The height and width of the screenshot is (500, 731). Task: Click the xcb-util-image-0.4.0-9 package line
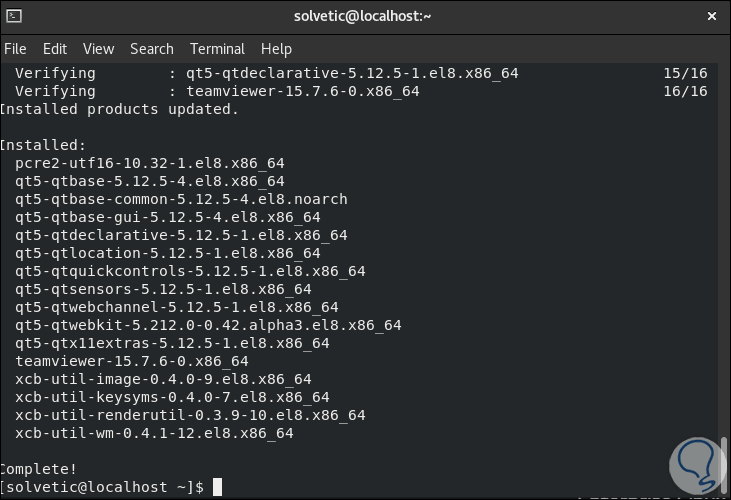pos(163,379)
